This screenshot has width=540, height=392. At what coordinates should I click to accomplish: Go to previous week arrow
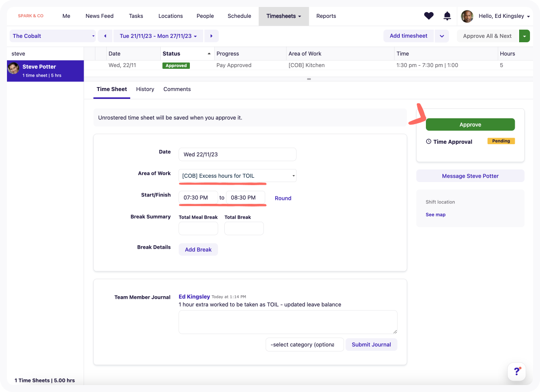105,36
